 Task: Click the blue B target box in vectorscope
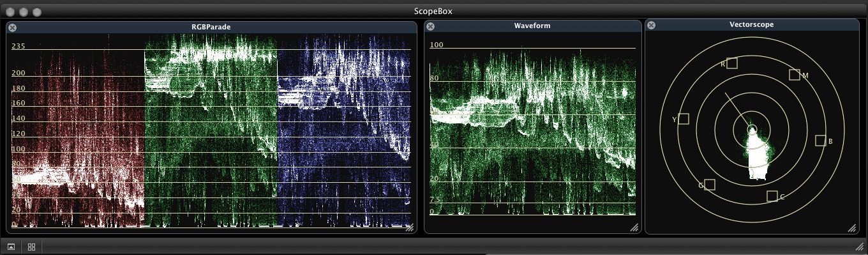pyautogui.click(x=821, y=141)
